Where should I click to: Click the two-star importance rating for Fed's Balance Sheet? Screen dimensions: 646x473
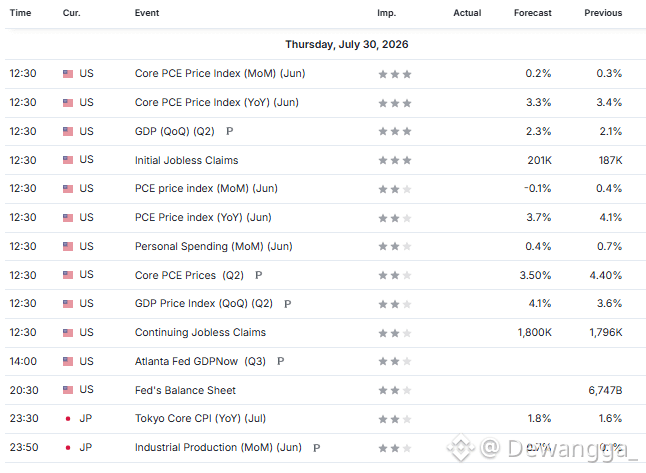(x=395, y=390)
